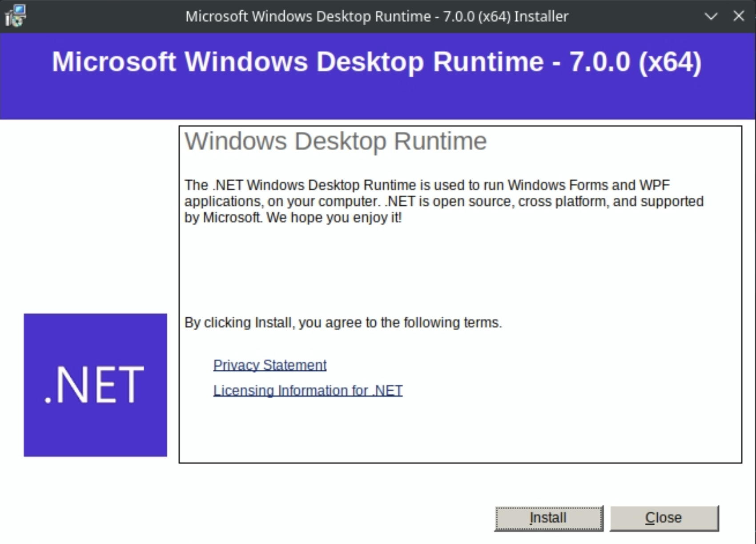
Task: Click 'By clicking Install, you agree' text
Action: coord(343,322)
